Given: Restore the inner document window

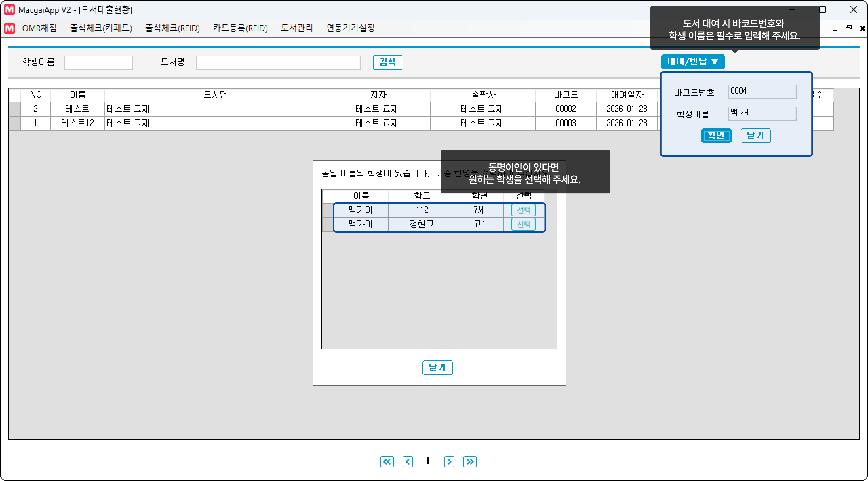Looking at the screenshot, I should pyautogui.click(x=848, y=28).
